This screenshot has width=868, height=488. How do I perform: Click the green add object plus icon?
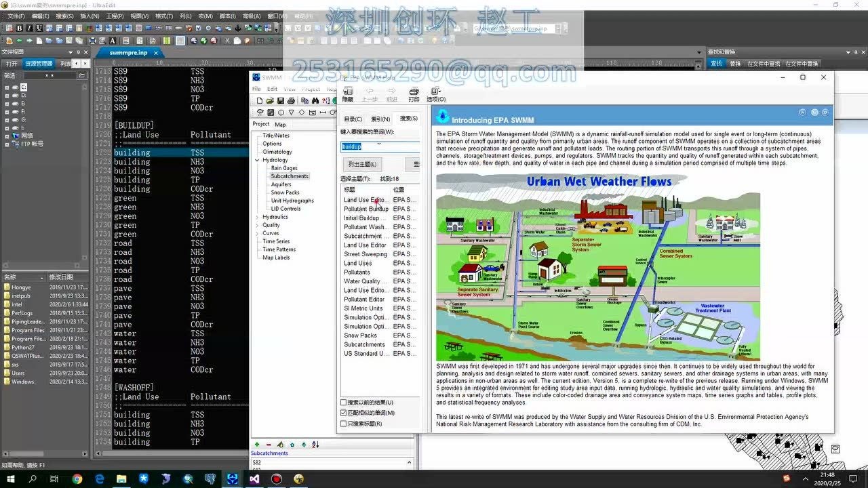[x=257, y=445]
